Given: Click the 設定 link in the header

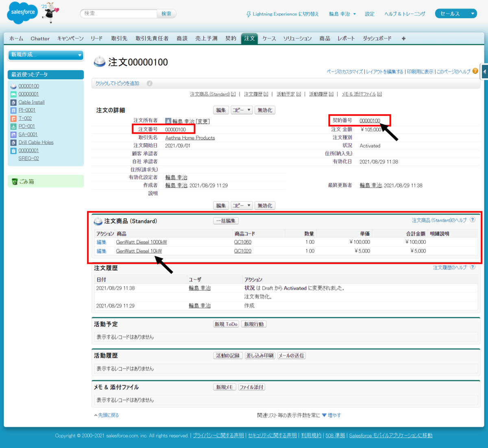Looking at the screenshot, I should pos(370,14).
